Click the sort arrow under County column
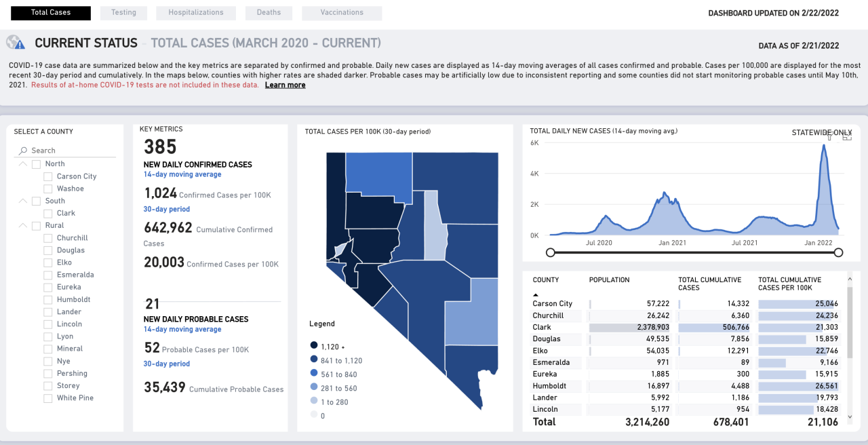 (x=536, y=294)
